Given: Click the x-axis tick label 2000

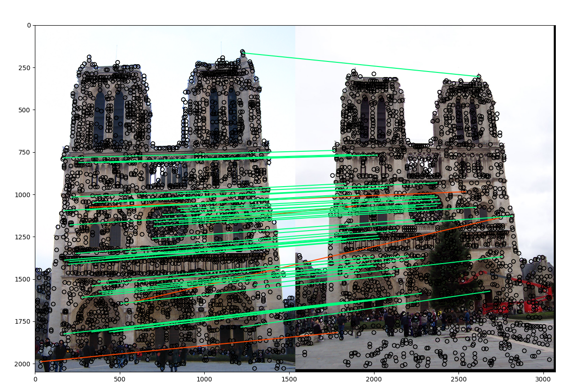Looking at the screenshot, I should pos(374,379).
